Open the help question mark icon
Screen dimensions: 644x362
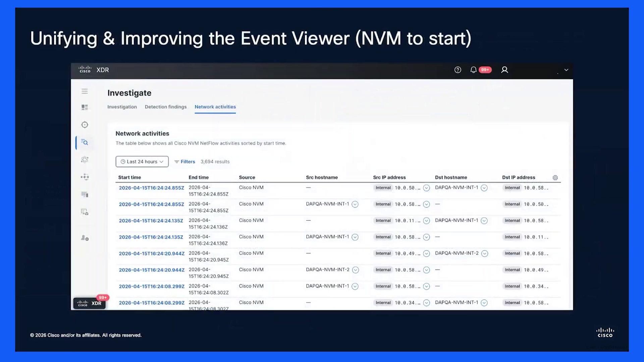click(x=458, y=70)
